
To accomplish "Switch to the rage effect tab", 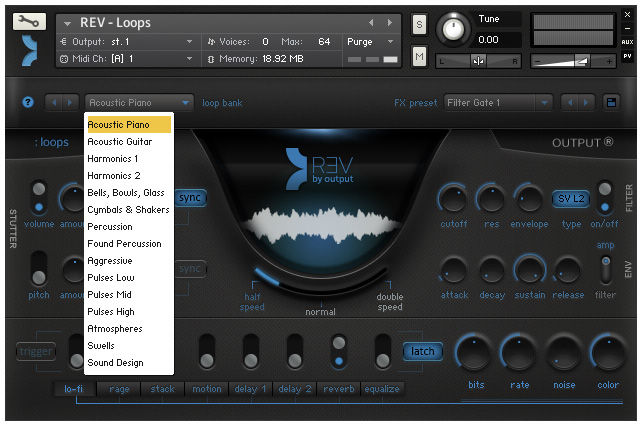I will (x=119, y=389).
